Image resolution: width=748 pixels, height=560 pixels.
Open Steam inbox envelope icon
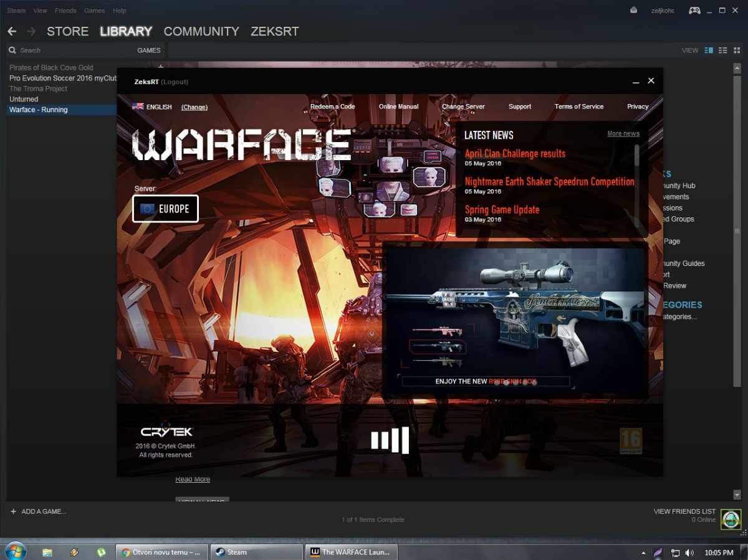(x=634, y=10)
